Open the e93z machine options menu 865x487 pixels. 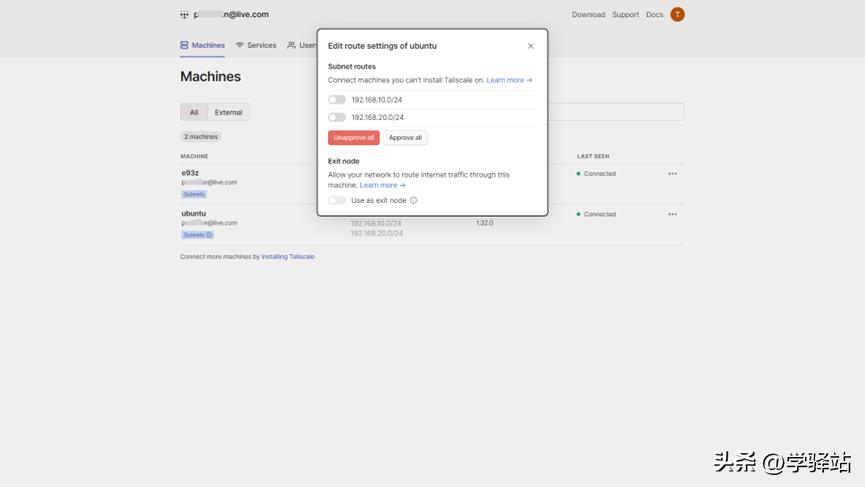(x=672, y=174)
